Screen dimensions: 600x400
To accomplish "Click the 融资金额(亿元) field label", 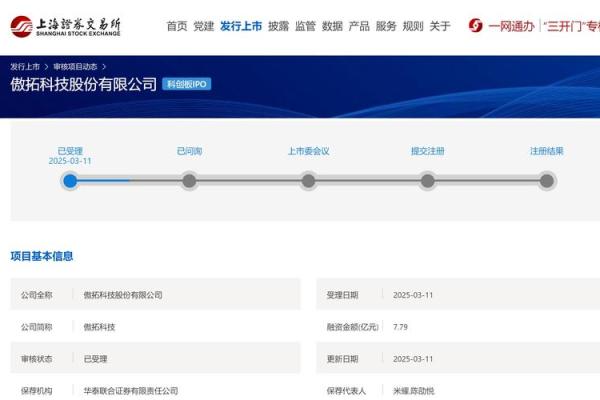I will [352, 327].
